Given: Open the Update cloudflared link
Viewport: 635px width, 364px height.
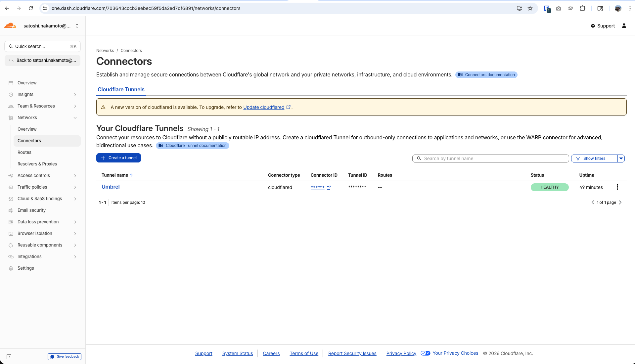Looking at the screenshot, I should 264,107.
